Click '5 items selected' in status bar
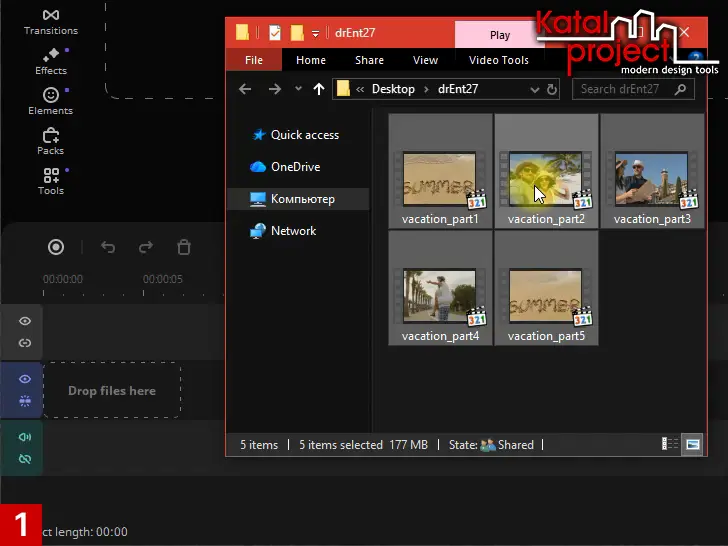The image size is (728, 546). [341, 445]
